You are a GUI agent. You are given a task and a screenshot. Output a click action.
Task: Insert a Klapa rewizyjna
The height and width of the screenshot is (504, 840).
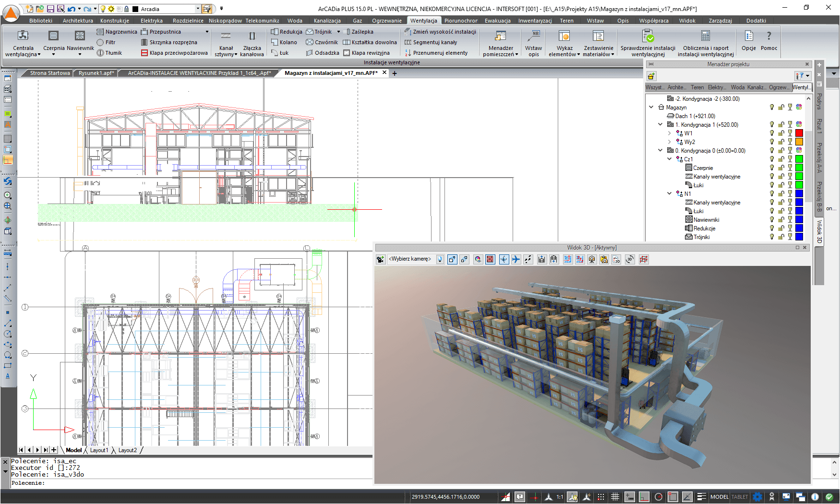click(366, 53)
